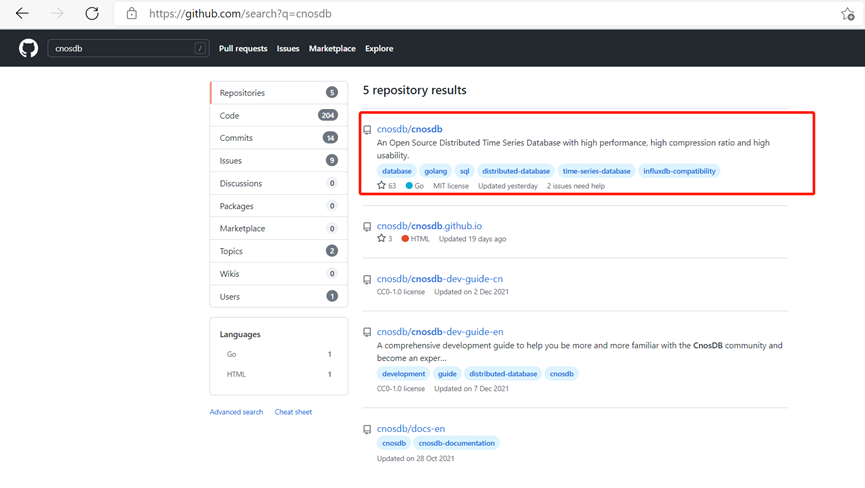The width and height of the screenshot is (865, 488).
Task: Click the blue Go language dot
Action: point(409,186)
